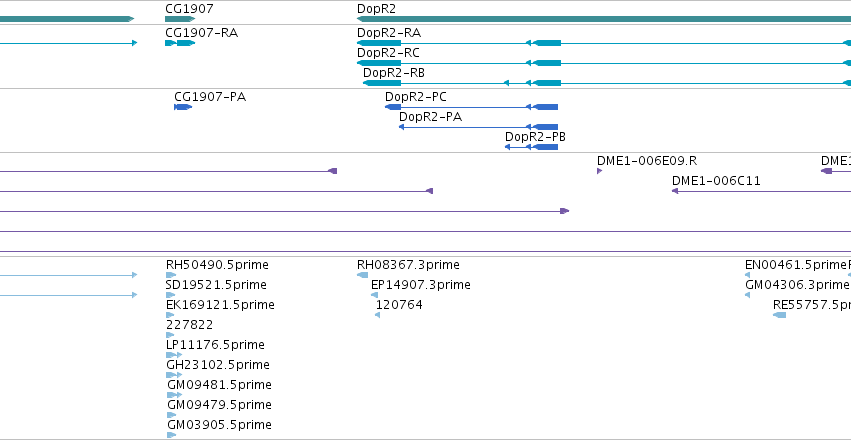Viewport: 851px width, 440px height.
Task: Click the DopR2-PB coding glyph
Action: [531, 147]
